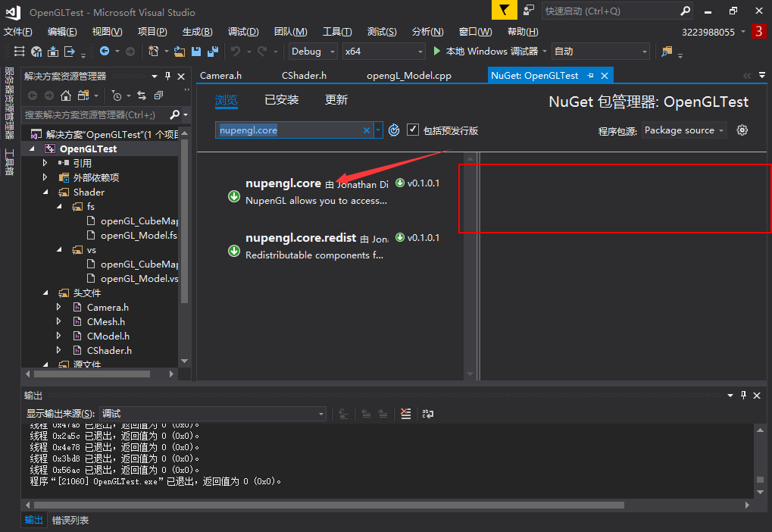
Task: Select the nupengl.core.redist package title
Action: [300, 238]
